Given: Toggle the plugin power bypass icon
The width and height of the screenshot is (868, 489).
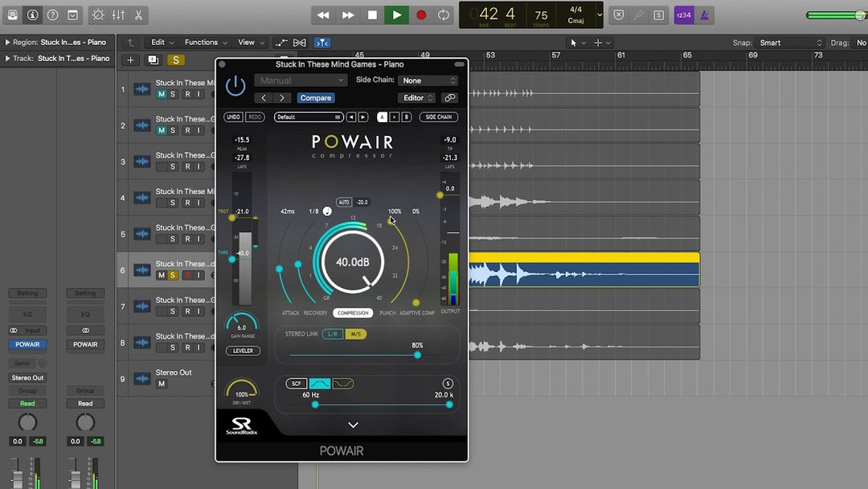Looking at the screenshot, I should point(235,86).
